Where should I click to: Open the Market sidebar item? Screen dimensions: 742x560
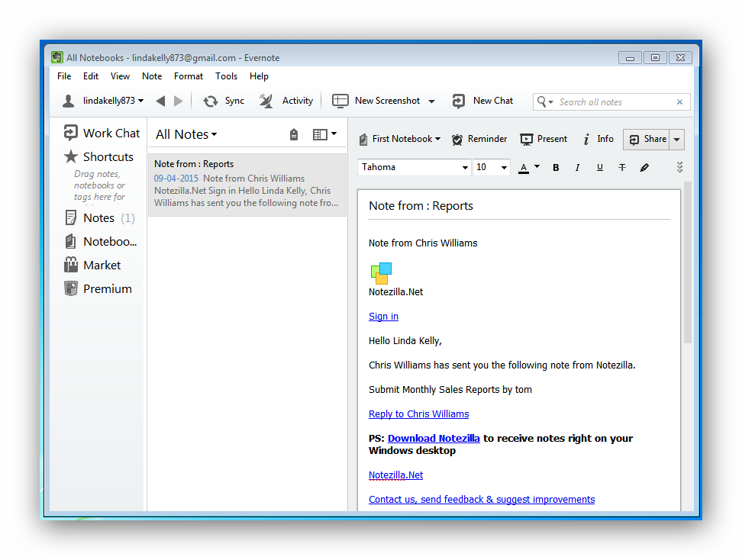92,266
